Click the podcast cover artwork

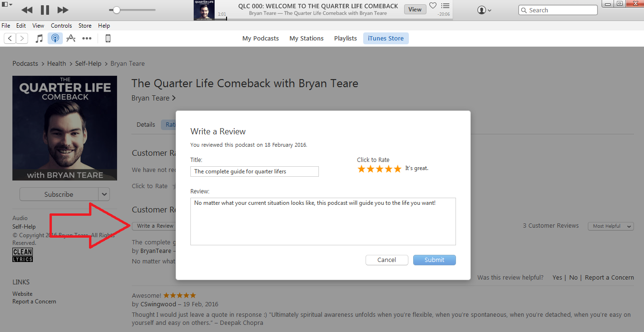pos(65,128)
